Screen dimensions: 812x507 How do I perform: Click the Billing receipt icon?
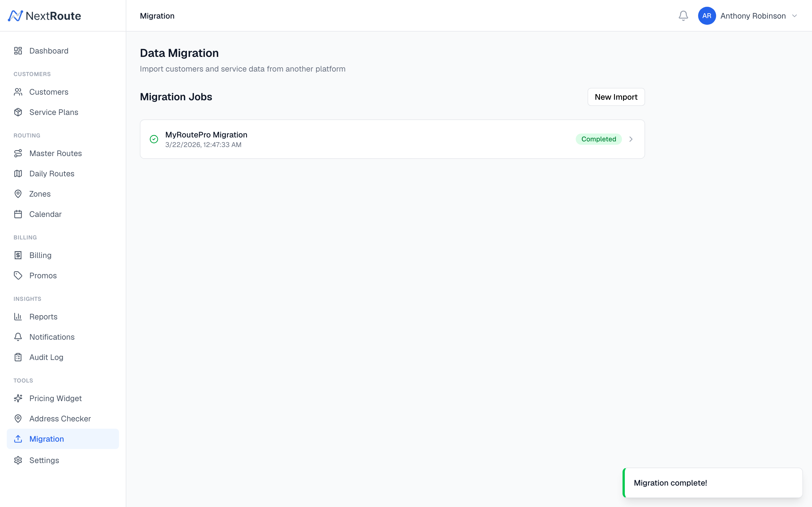(18, 255)
